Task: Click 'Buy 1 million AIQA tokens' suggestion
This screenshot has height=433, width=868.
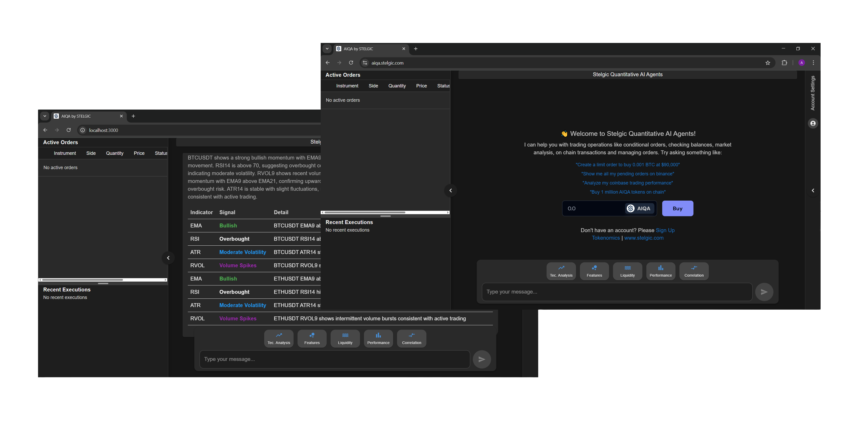Action: pyautogui.click(x=627, y=192)
